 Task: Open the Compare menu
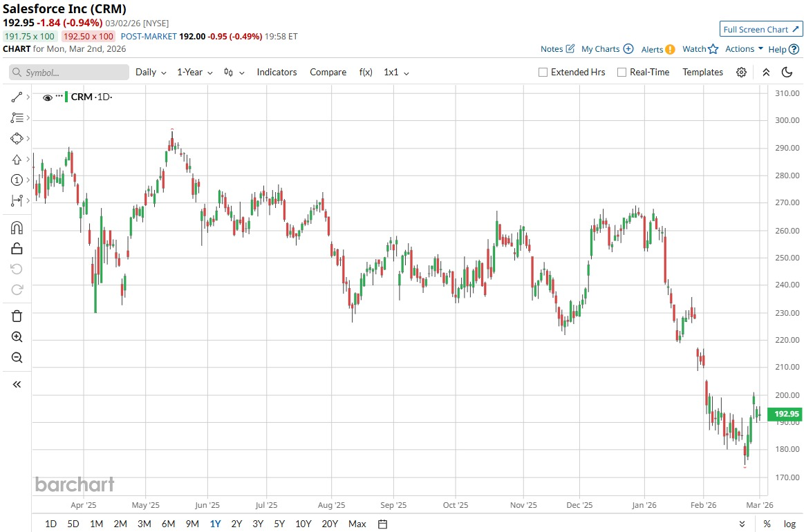[328, 73]
